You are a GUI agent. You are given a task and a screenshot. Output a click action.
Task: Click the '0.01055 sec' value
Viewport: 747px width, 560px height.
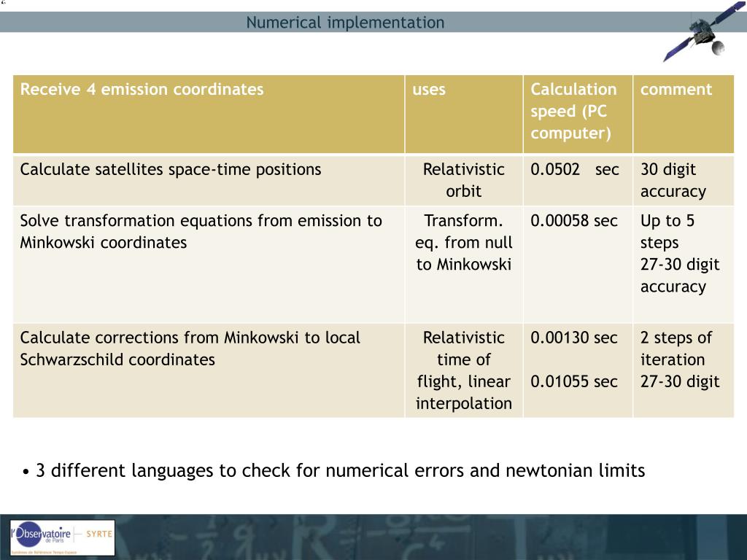pyautogui.click(x=573, y=381)
